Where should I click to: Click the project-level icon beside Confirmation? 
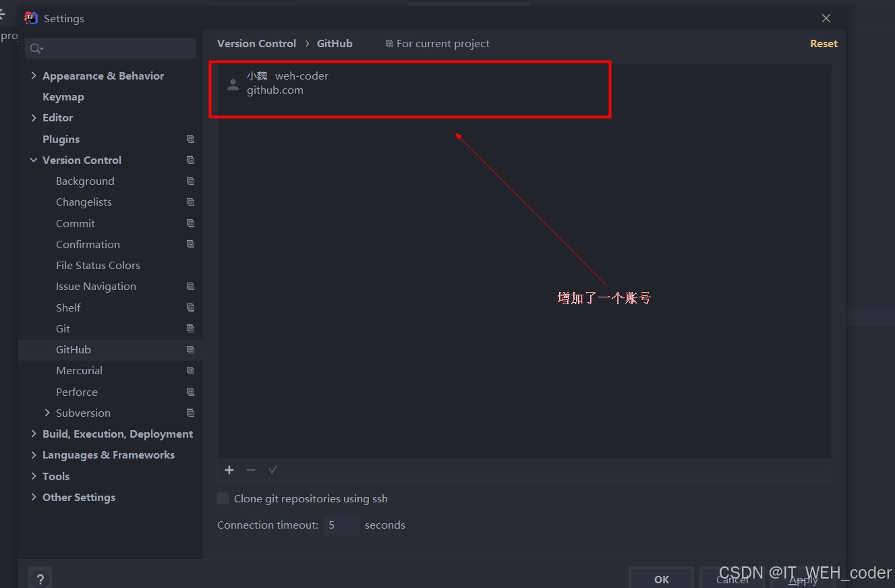click(x=191, y=244)
